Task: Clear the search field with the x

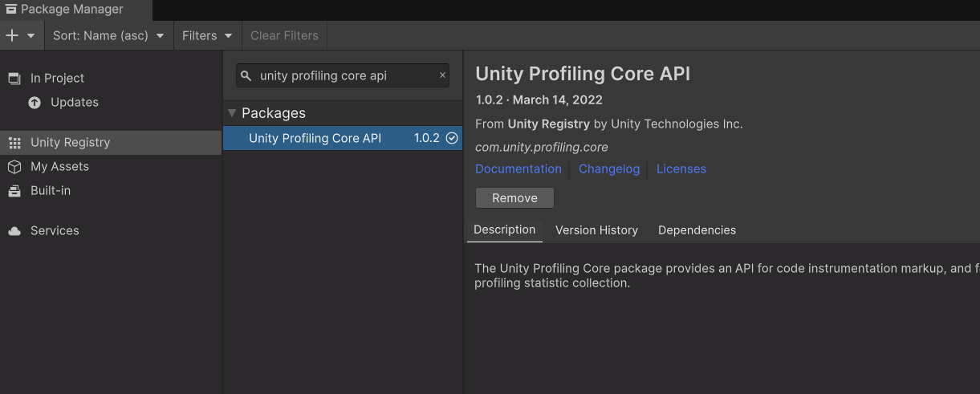Action: [442, 75]
